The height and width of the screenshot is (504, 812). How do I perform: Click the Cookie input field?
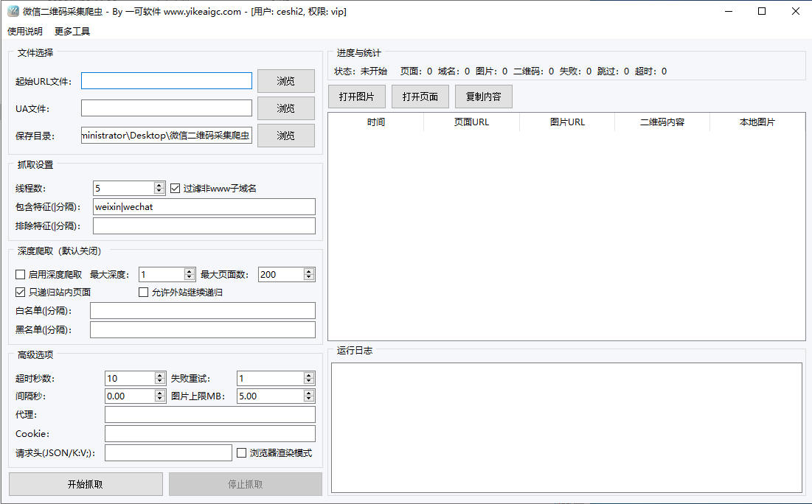tap(209, 433)
